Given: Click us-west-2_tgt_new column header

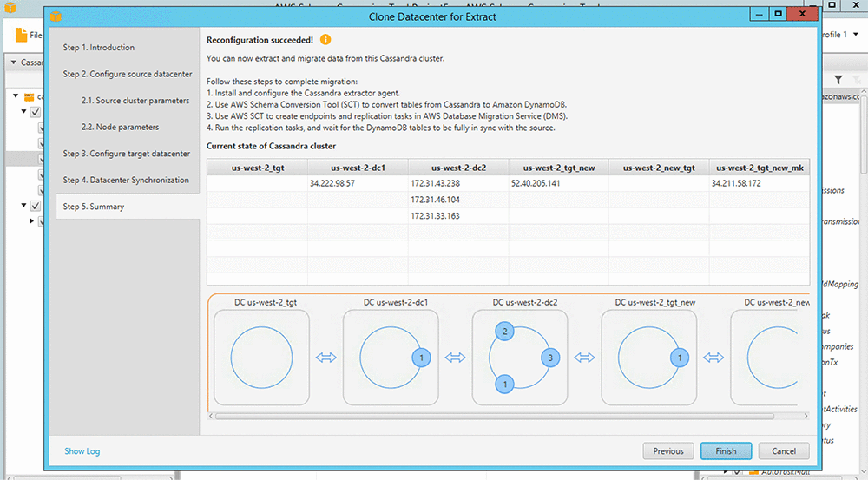Looking at the screenshot, I should tap(558, 168).
